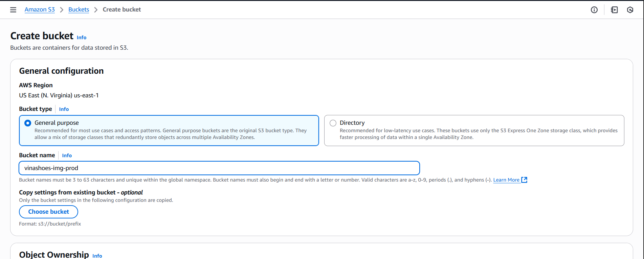The image size is (644, 259).
Task: Open Info link beside Bucket name
Action: click(x=67, y=156)
